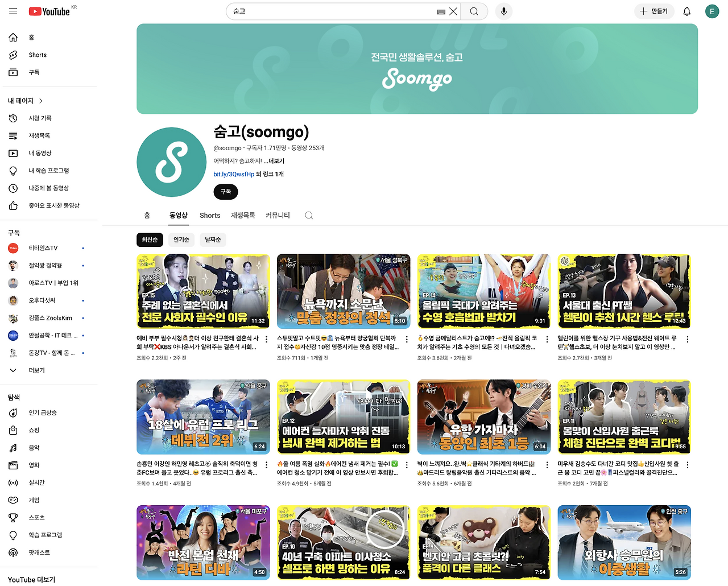
Task: Open 시청 기록 history icon
Action: point(13,118)
